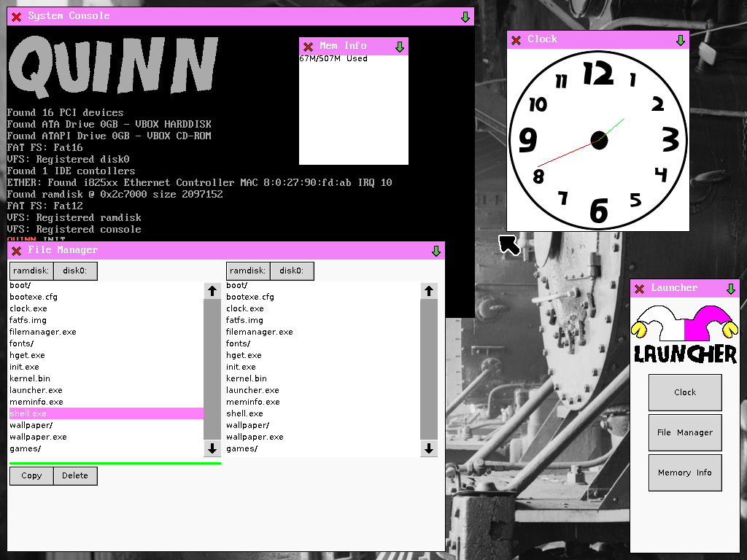Select meminfo.exe in the left pane

tap(107, 402)
